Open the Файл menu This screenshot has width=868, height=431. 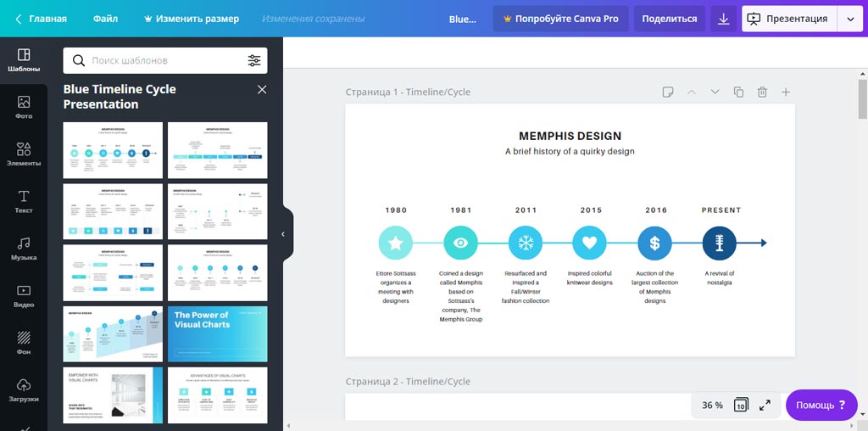pyautogui.click(x=106, y=19)
